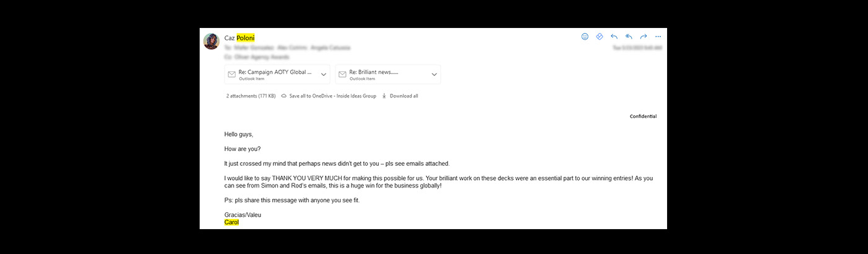868x254 pixels.
Task: Expand options for Re: Campaign AOTY Global attachment
Action: pos(324,75)
